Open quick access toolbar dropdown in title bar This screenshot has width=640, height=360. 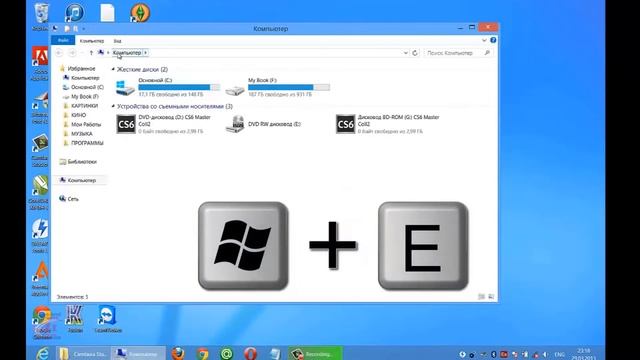[84, 29]
